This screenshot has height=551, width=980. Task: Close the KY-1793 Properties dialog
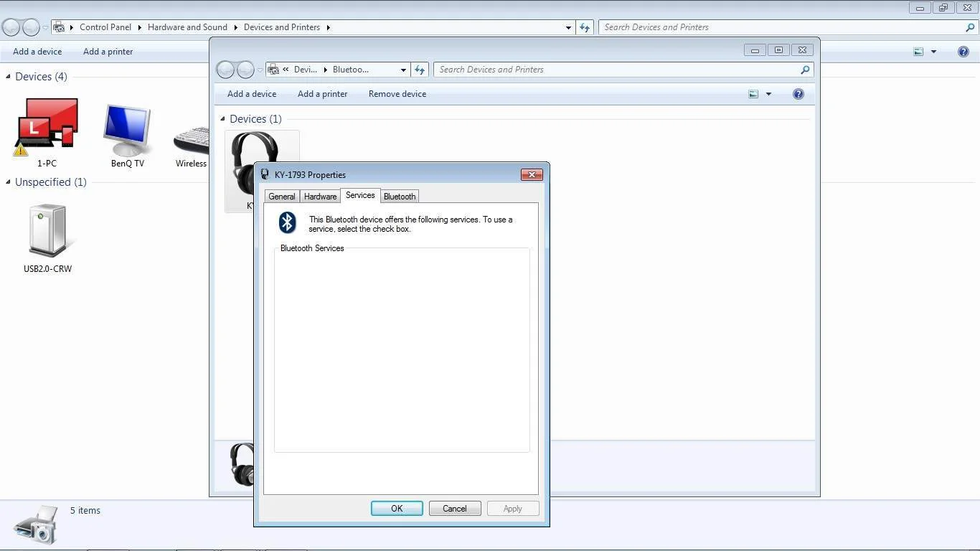(532, 174)
